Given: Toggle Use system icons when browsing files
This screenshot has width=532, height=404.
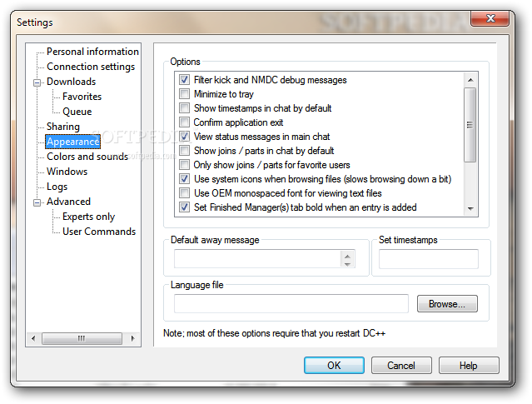Looking at the screenshot, I should click(184, 179).
